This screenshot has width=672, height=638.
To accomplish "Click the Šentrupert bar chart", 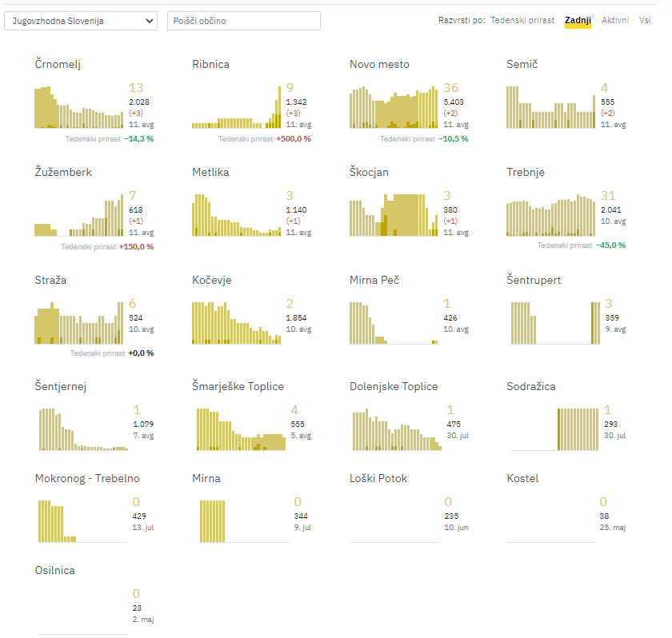I will coord(555,323).
